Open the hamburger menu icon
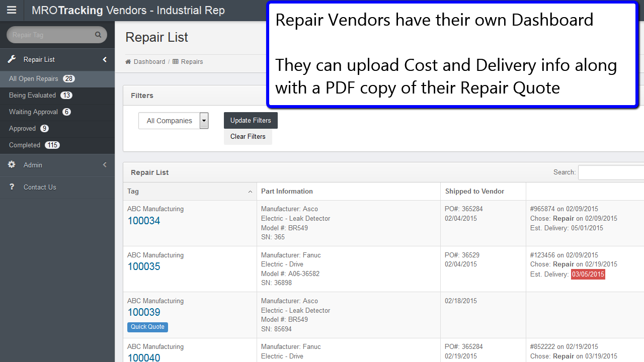The width and height of the screenshot is (644, 362). [11, 10]
